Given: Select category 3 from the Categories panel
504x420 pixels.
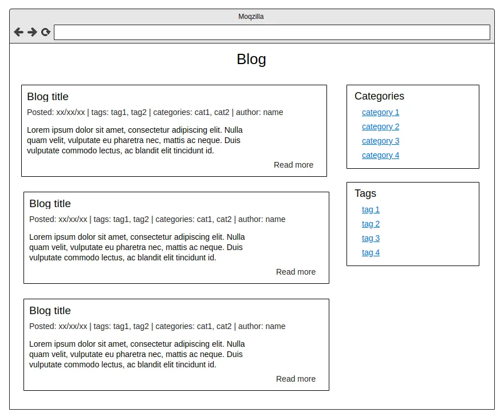Looking at the screenshot, I should 380,141.
